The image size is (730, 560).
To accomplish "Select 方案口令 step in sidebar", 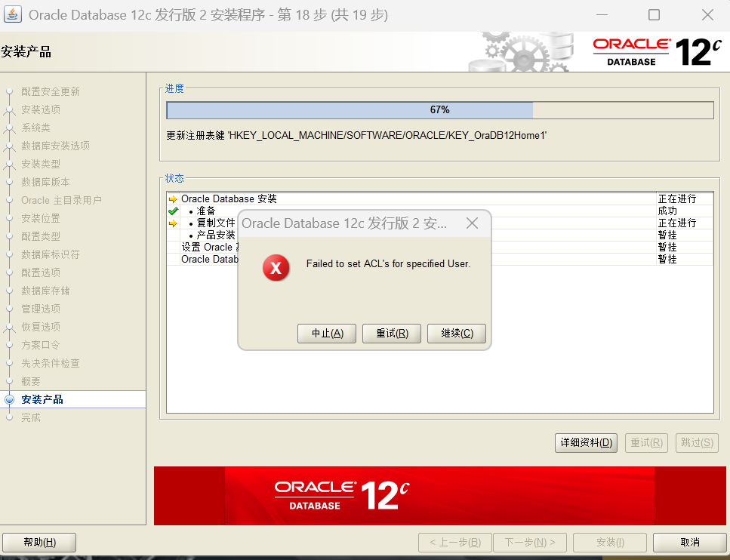I will pyautogui.click(x=41, y=346).
